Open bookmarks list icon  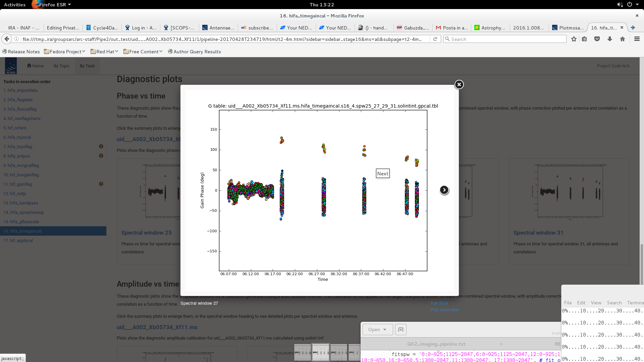coord(584,39)
